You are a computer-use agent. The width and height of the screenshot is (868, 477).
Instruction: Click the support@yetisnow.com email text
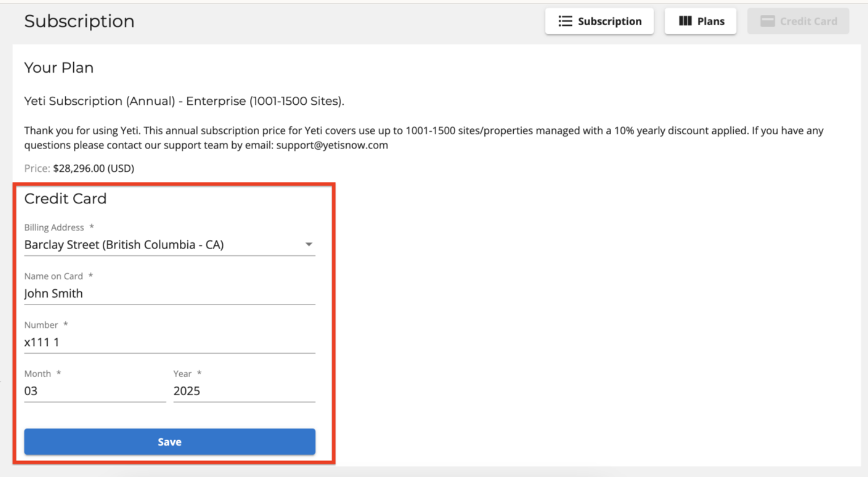332,145
